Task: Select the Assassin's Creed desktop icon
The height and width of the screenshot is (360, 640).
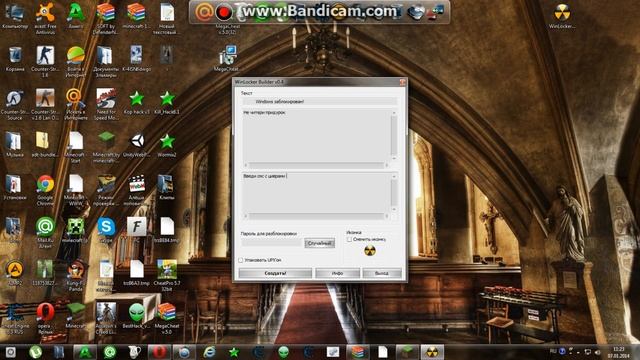Action: (x=106, y=319)
